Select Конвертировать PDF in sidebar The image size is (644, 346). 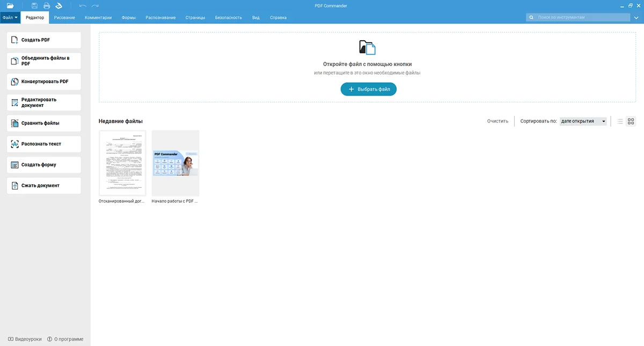[44, 82]
